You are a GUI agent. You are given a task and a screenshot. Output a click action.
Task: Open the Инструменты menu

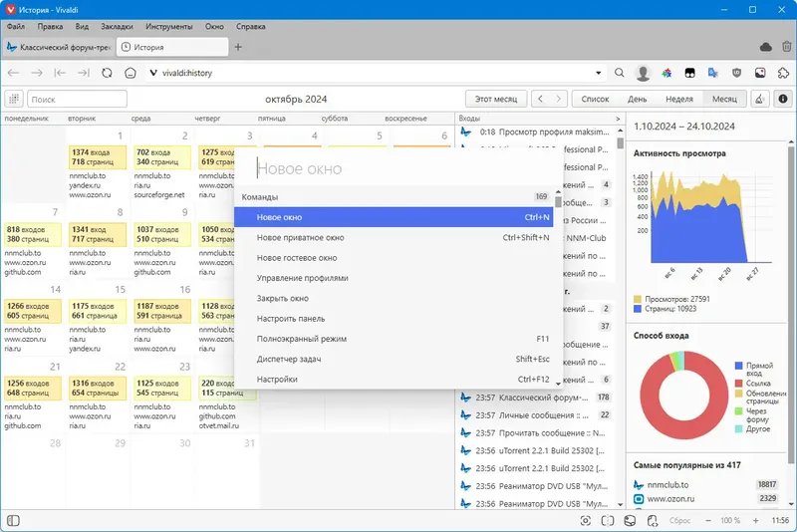(169, 27)
